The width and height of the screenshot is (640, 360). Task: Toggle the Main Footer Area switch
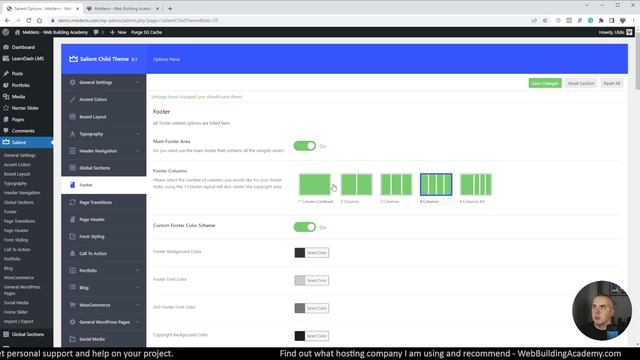click(304, 146)
